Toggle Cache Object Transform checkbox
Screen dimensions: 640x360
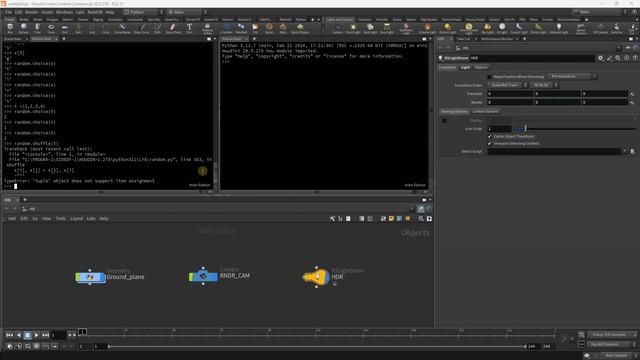coord(489,136)
